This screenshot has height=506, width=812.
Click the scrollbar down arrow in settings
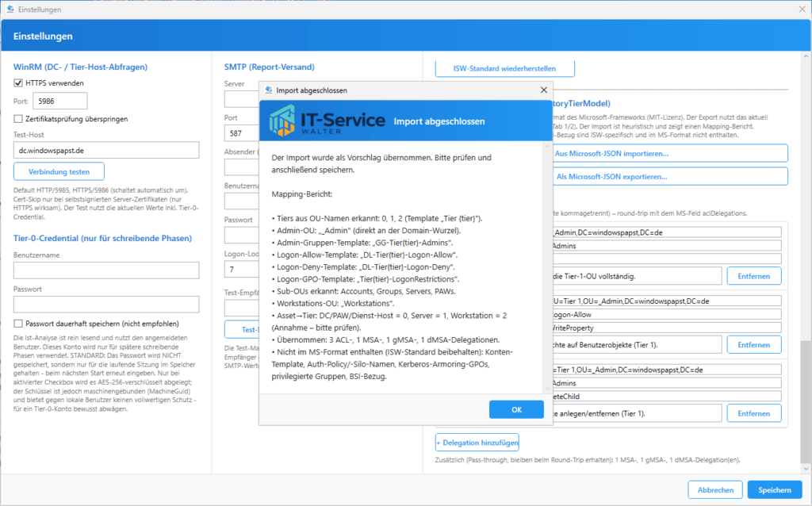pyautogui.click(x=806, y=469)
